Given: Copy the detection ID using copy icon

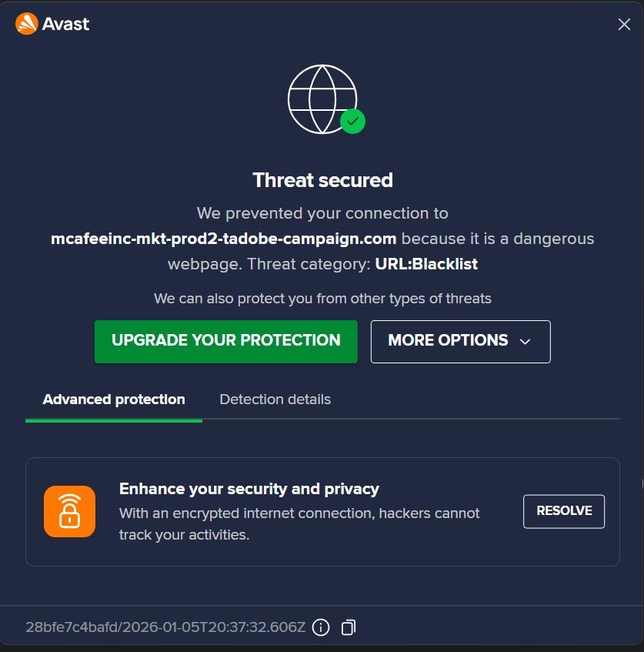Looking at the screenshot, I should [x=349, y=628].
